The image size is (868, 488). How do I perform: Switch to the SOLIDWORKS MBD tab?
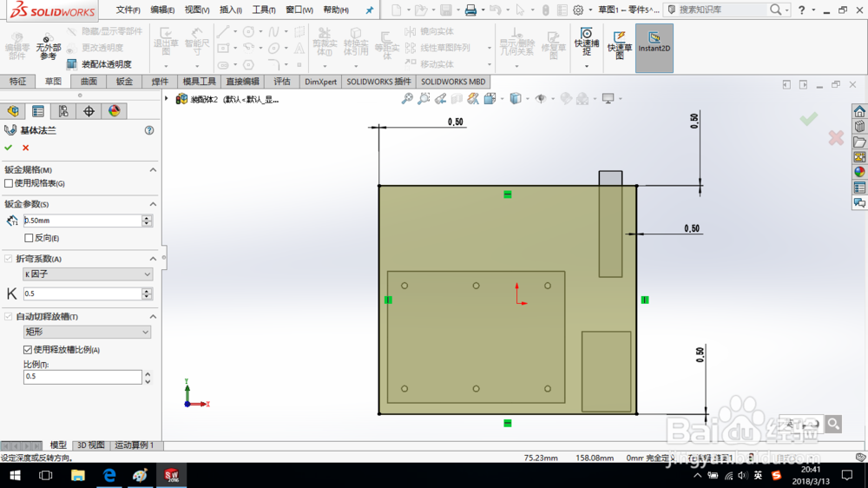click(x=453, y=82)
